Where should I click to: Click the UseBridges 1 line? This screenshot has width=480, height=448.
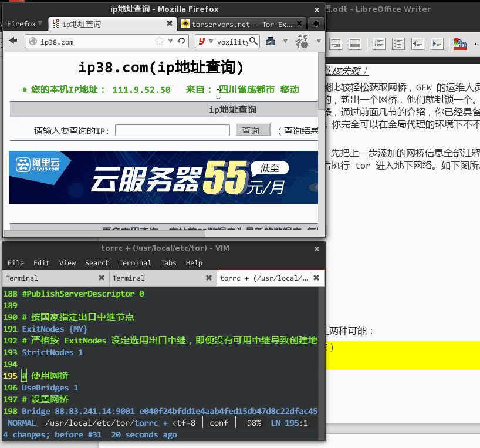click(x=50, y=388)
